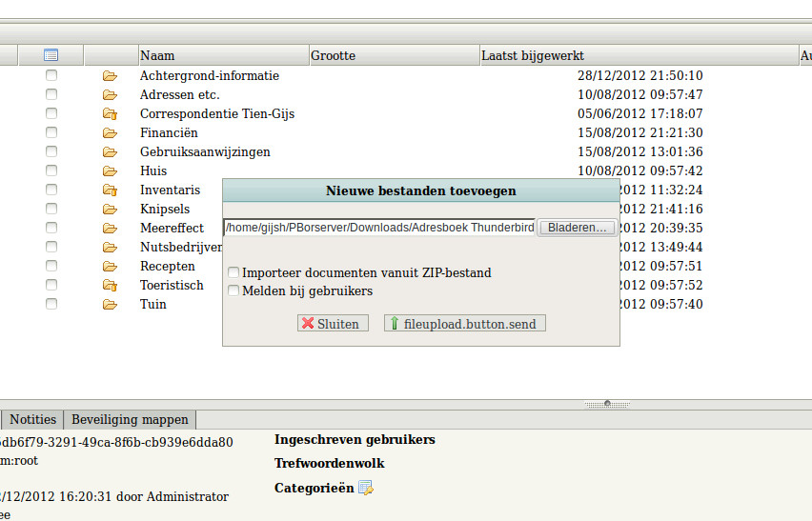The height and width of the screenshot is (521, 812).
Task: Click the panel splitter handle above the tabs
Action: point(608,404)
